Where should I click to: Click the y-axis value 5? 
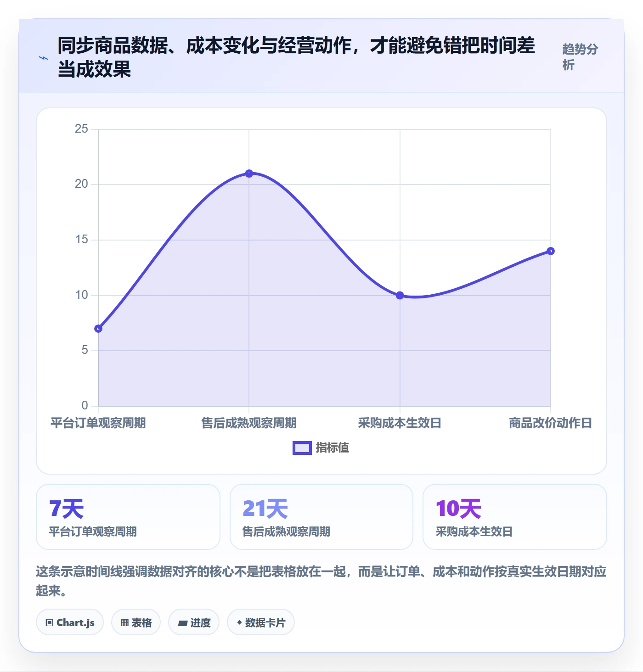[x=85, y=350]
